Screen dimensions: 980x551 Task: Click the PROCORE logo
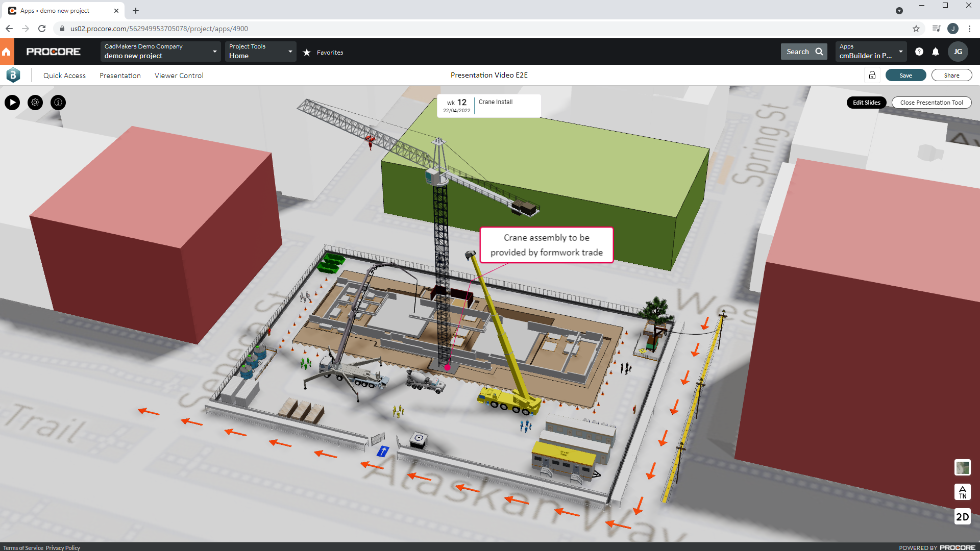coord(53,52)
